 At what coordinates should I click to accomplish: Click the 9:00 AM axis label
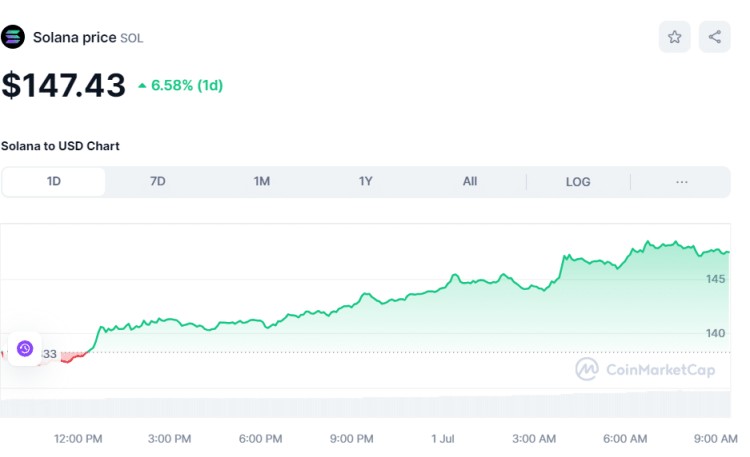point(716,439)
